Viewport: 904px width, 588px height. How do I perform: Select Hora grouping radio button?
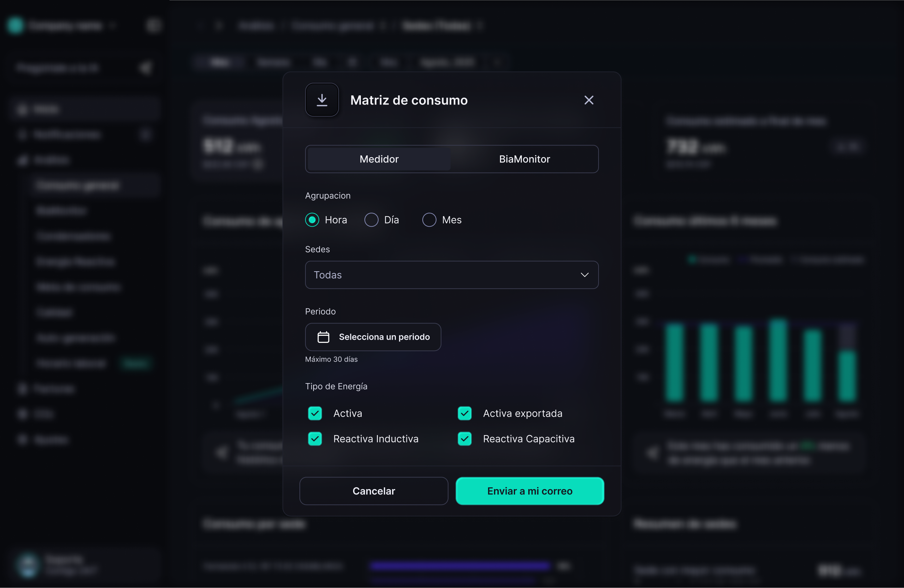(312, 220)
